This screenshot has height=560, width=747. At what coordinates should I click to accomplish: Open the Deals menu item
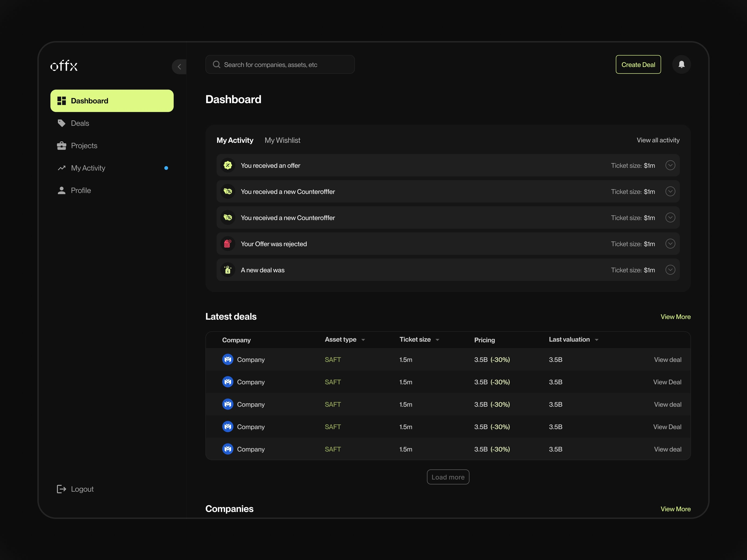tap(112, 123)
